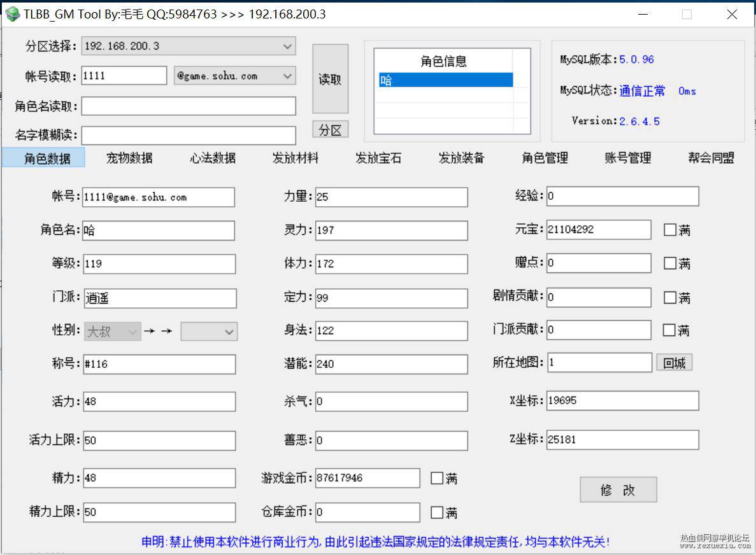Viewport: 756px width, 555px height.
Task: Click the 门派 field showing 逍遥
Action: [x=160, y=299]
